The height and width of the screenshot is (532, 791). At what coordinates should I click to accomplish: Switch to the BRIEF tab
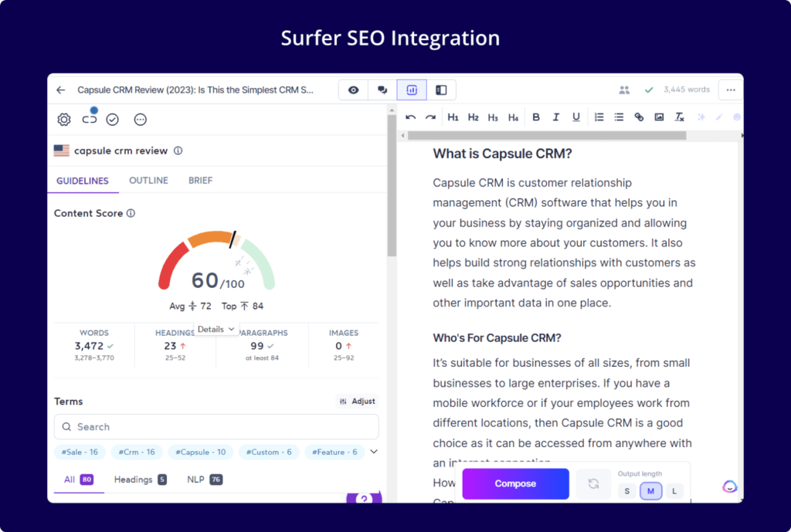[200, 181]
